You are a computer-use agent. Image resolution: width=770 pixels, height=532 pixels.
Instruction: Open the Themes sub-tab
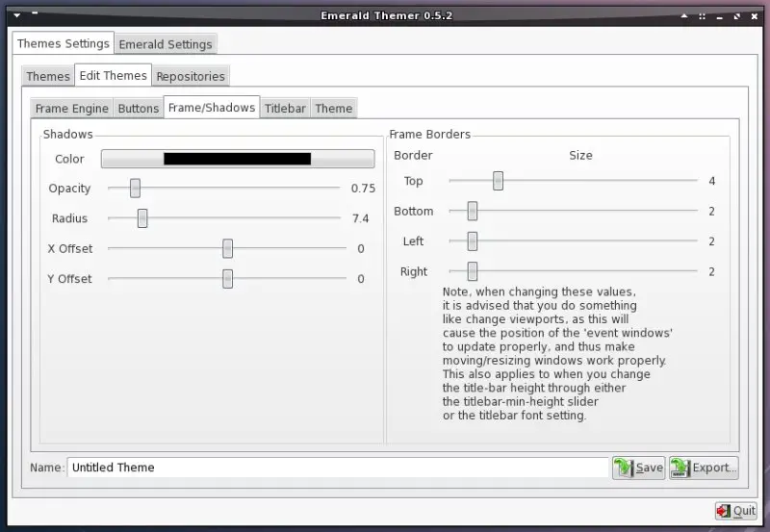pyautogui.click(x=48, y=77)
